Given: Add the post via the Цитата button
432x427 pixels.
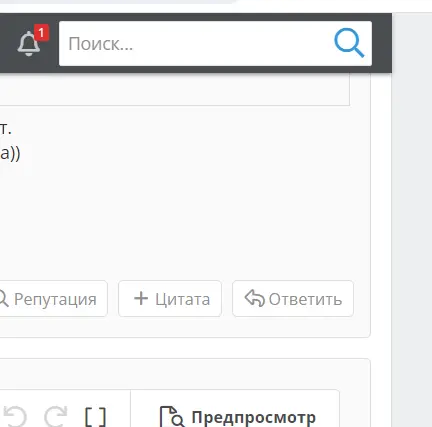Looking at the screenshot, I should (x=170, y=299).
